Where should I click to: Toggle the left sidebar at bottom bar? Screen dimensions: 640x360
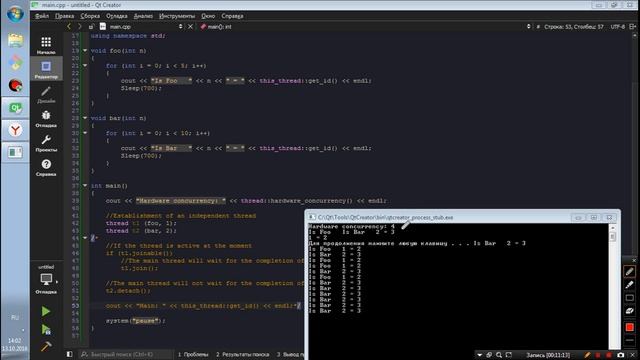pos(69,354)
